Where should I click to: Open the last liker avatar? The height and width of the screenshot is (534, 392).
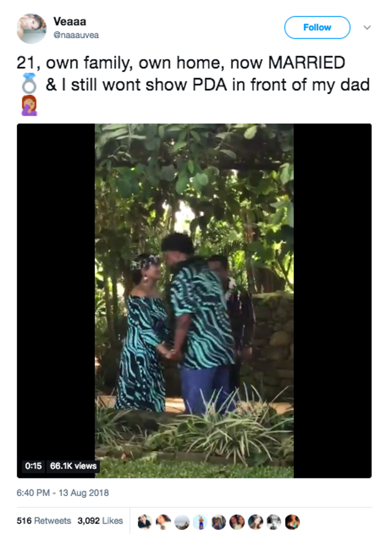tap(292, 522)
